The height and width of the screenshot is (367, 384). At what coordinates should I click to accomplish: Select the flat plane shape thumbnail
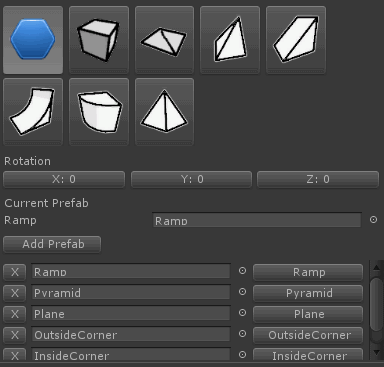[x=164, y=40]
